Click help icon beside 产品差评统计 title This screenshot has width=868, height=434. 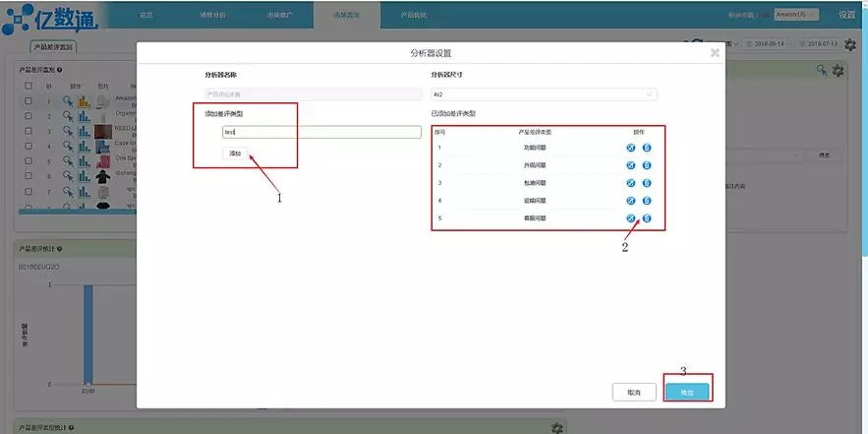click(59, 249)
